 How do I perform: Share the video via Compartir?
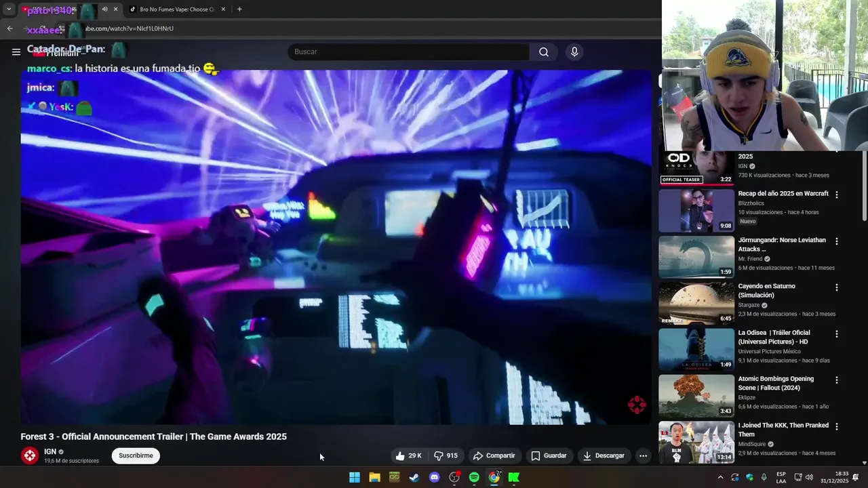pos(494,456)
